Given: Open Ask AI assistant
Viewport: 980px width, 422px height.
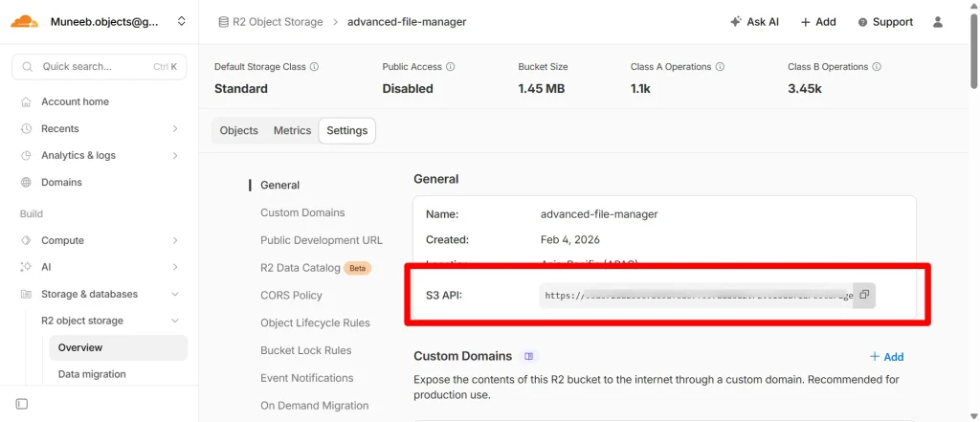Looking at the screenshot, I should pyautogui.click(x=754, y=22).
